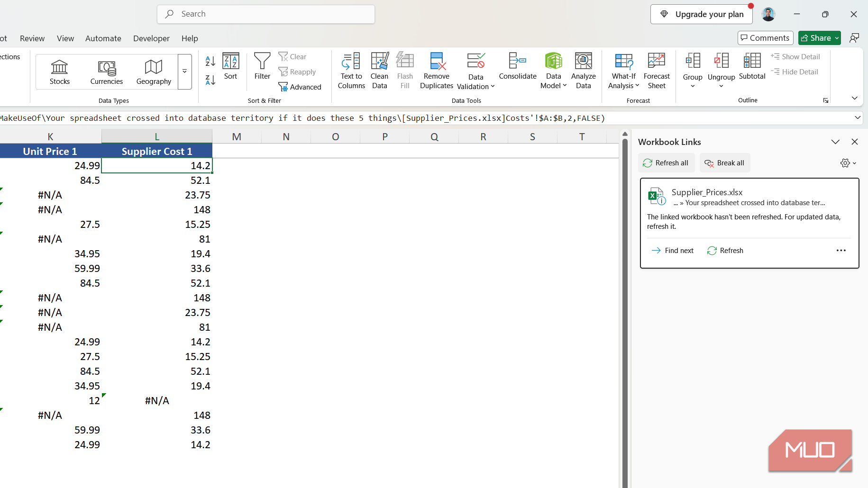
Task: Insert Subtotal for the data
Action: 752,66
